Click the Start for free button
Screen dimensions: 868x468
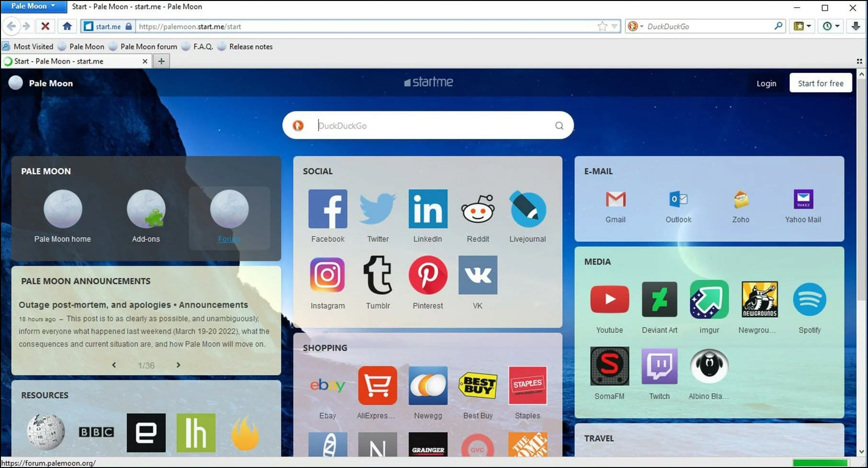coord(820,83)
